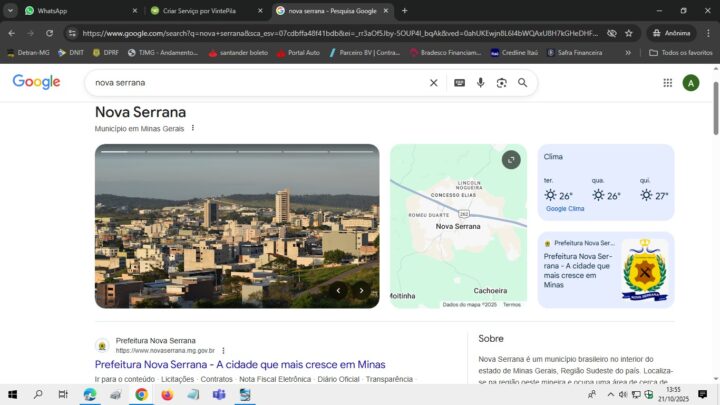Click the magnifier search submit icon
The image size is (720, 405).
(522, 83)
